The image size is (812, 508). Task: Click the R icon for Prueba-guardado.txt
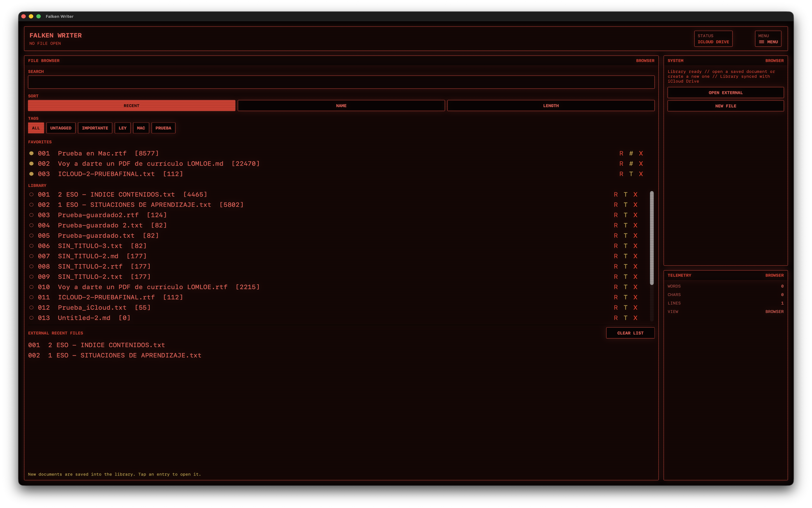(x=615, y=236)
